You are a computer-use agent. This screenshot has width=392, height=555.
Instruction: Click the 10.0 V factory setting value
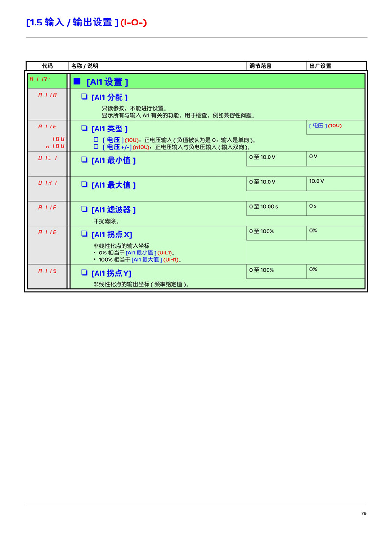click(x=317, y=181)
